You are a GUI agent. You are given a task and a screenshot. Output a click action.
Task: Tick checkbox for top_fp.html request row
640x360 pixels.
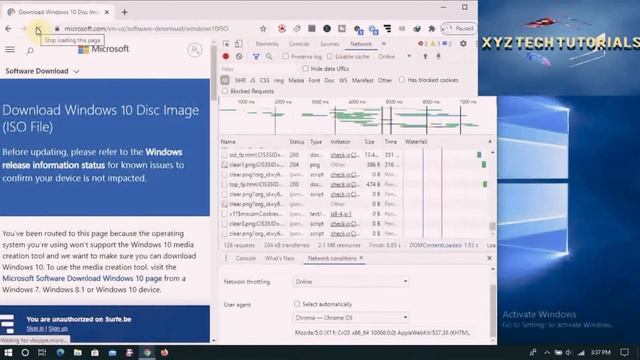224,184
